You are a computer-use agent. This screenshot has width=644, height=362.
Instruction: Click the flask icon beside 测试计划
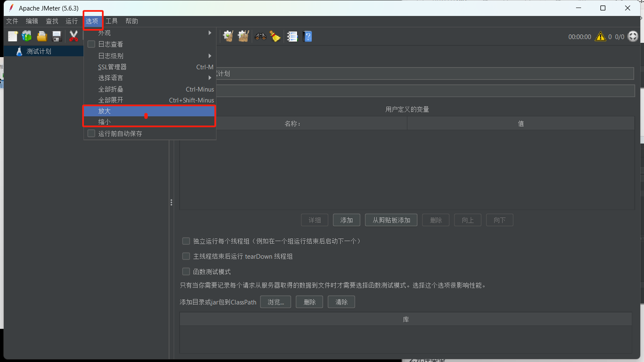click(x=19, y=51)
